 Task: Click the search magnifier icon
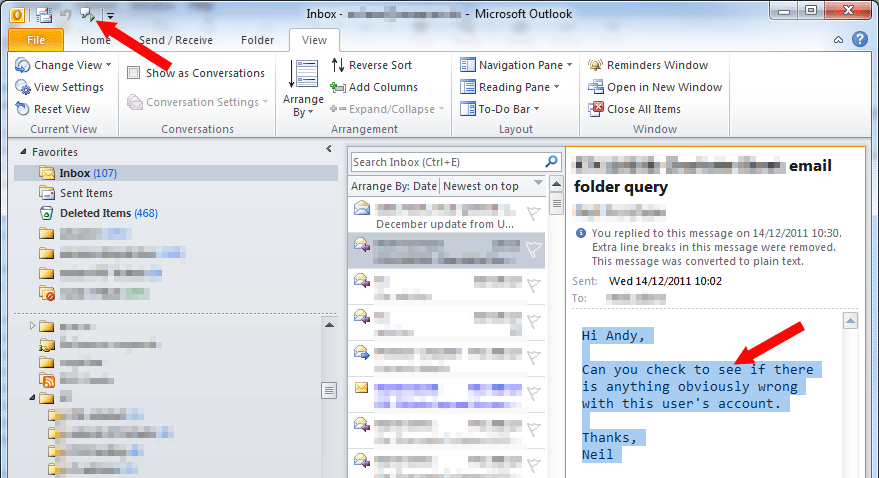(x=551, y=161)
